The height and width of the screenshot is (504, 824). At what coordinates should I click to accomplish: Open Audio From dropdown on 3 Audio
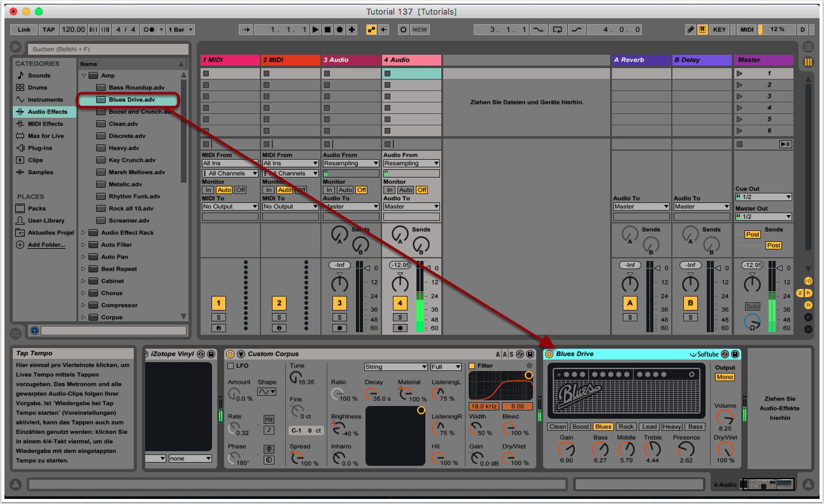click(x=351, y=164)
